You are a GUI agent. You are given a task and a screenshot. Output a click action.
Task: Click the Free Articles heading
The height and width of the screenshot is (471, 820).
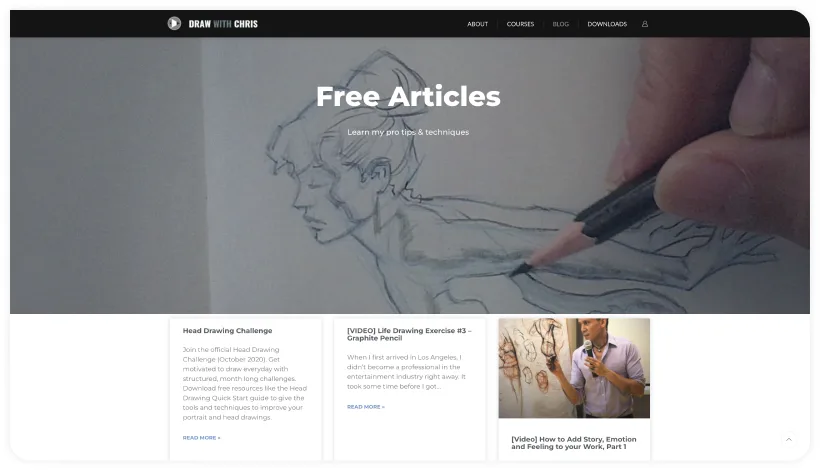(x=408, y=97)
